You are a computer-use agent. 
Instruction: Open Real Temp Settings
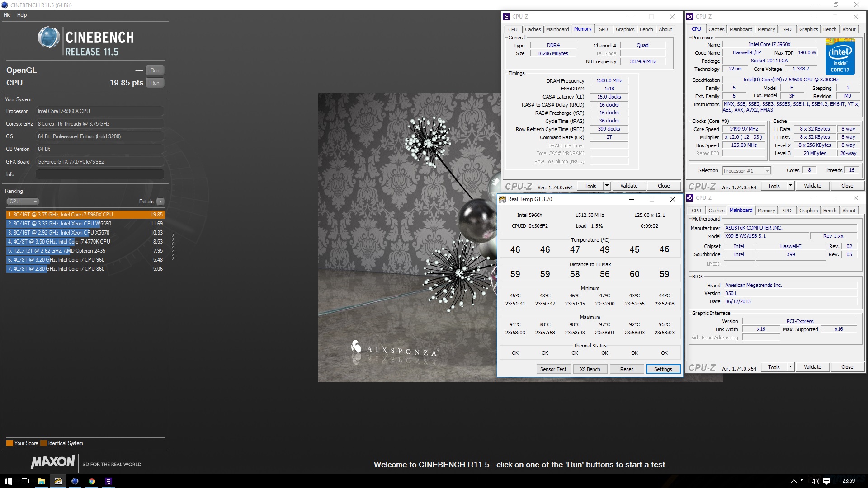663,369
